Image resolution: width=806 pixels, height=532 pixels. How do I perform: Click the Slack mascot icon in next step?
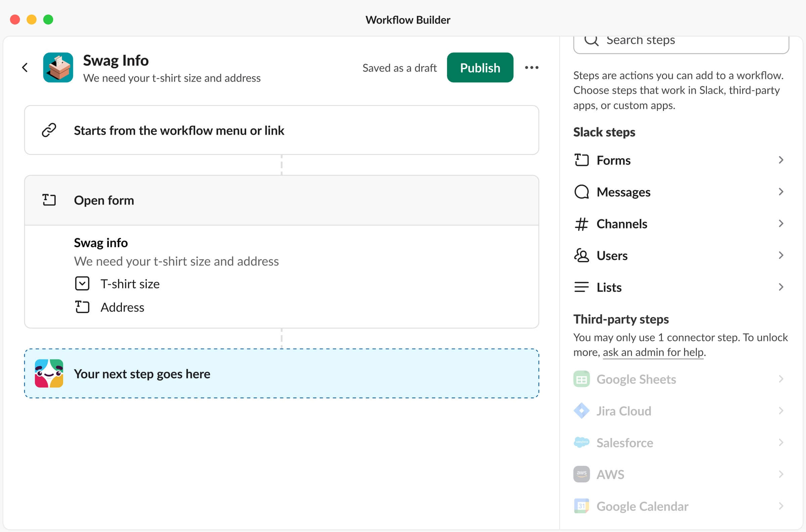tap(49, 373)
